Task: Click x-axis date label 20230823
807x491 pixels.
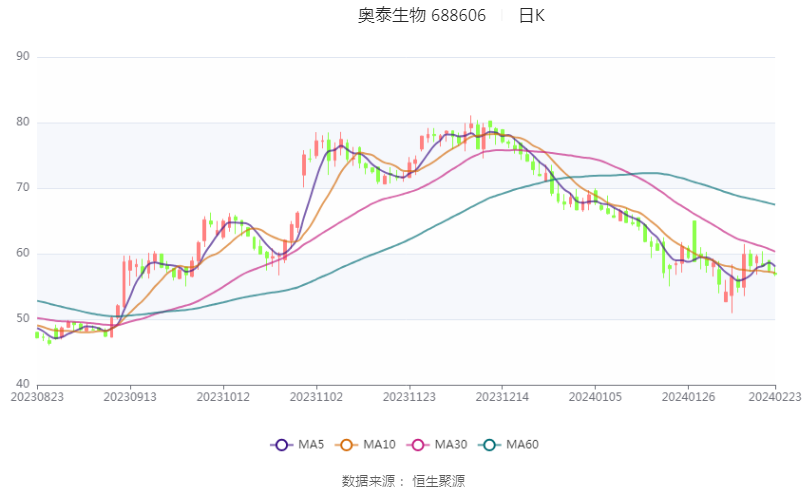Action: click(x=37, y=397)
